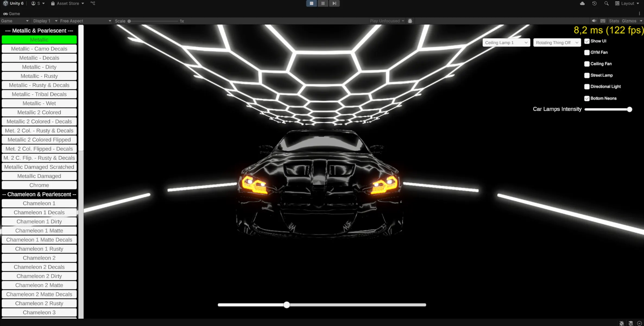The width and height of the screenshot is (644, 326).
Task: Click the version control branch icon
Action: (93, 3)
